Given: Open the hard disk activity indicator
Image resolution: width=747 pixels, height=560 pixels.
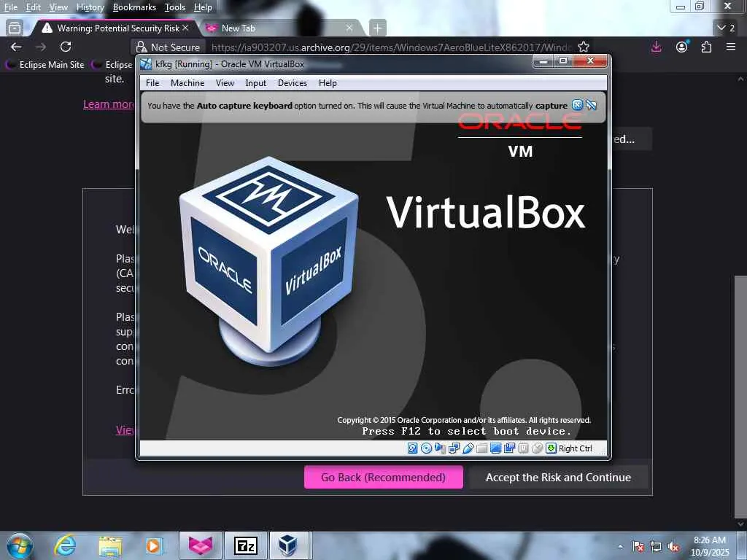Looking at the screenshot, I should click(x=413, y=448).
